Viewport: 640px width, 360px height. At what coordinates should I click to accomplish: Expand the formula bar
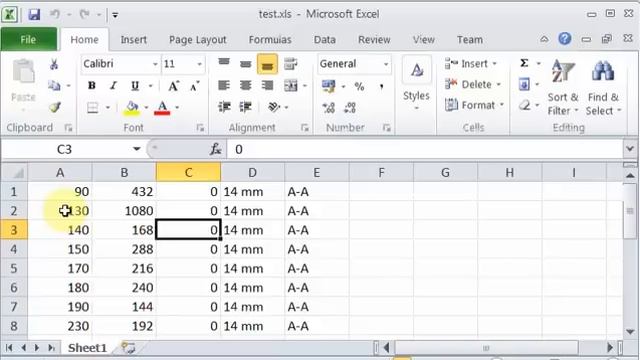[x=630, y=149]
